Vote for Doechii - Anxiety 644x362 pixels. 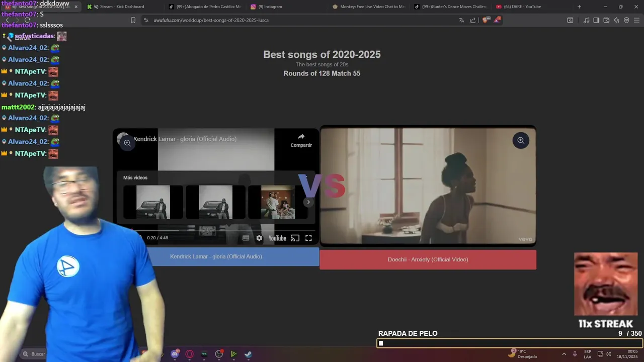point(428,259)
